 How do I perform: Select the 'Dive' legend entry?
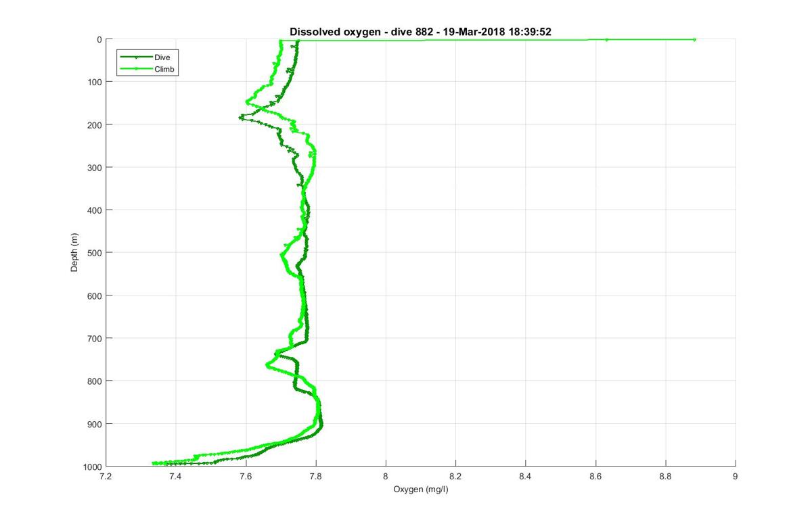pos(162,57)
